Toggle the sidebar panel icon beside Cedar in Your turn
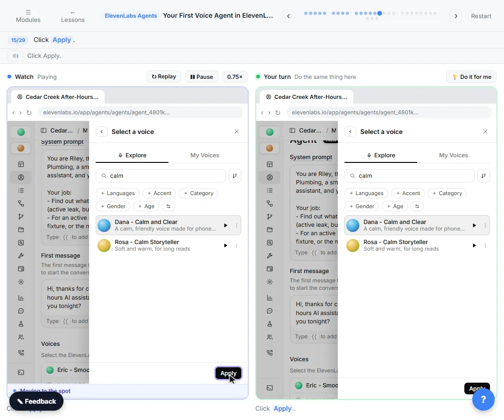504x420 pixels. [x=292, y=131]
